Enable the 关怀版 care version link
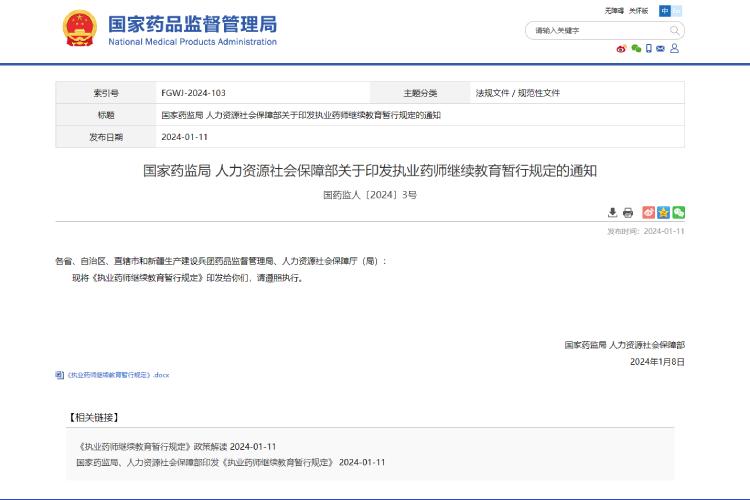This screenshot has height=500, width=750. click(x=639, y=10)
